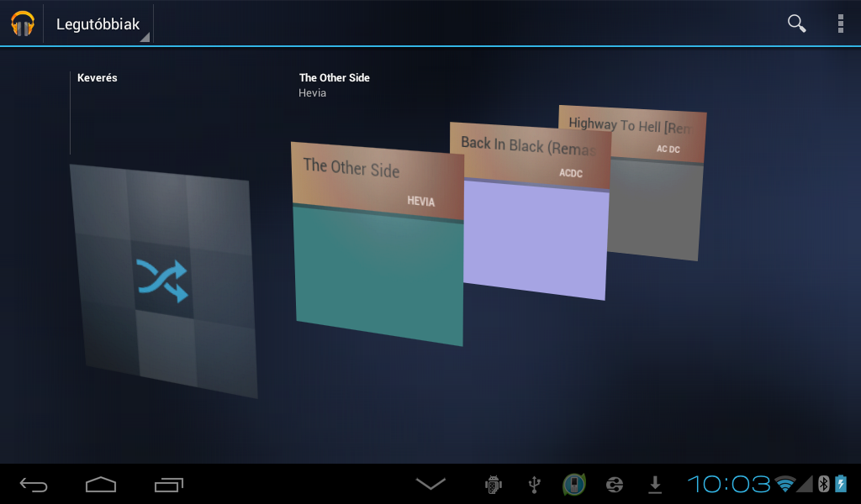Go back with the system back arrow
The width and height of the screenshot is (861, 504).
click(34, 485)
